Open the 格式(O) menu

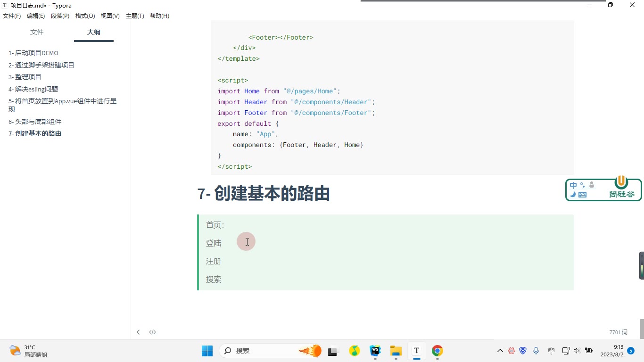coord(85,16)
